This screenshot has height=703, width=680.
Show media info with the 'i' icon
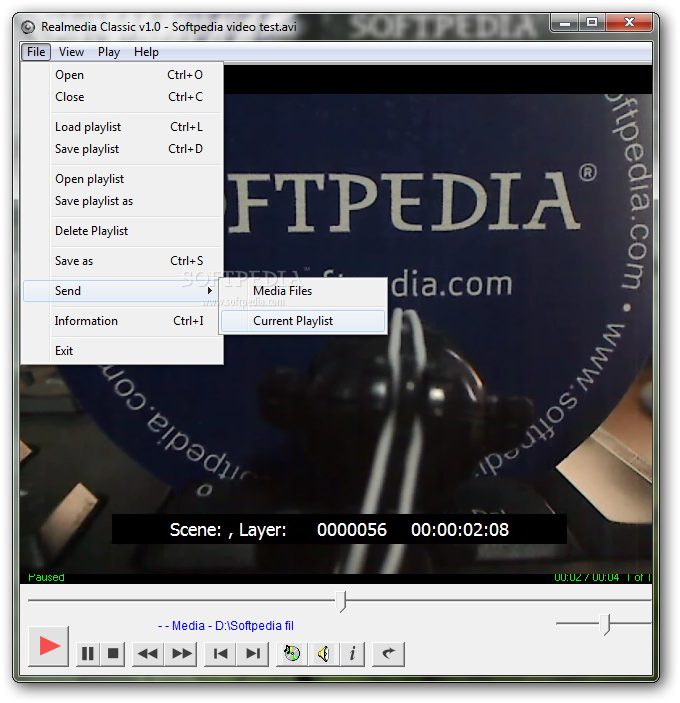352,654
